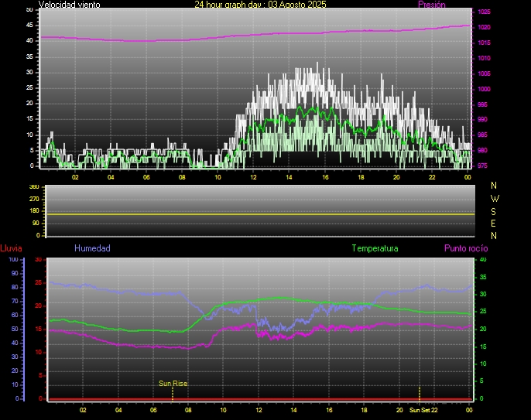Click the 'Presión' axis label
Viewport: 531px width, 420px height.
click(x=432, y=5)
